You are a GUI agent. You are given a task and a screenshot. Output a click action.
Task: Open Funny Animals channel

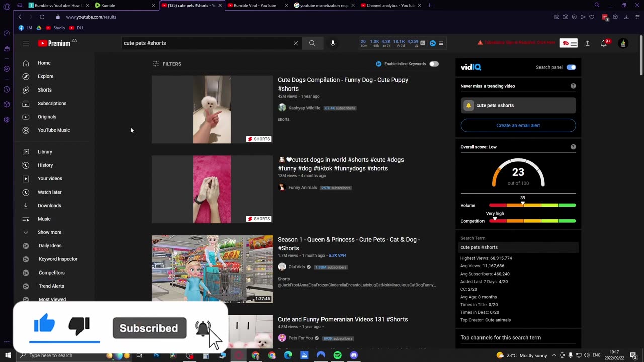[302, 188]
